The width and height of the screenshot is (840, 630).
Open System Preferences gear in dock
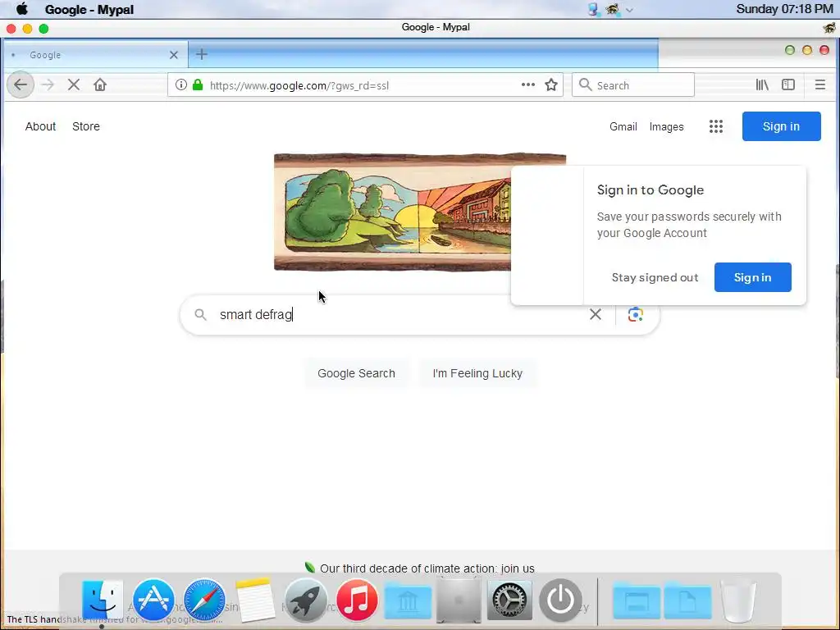pyautogui.click(x=509, y=600)
